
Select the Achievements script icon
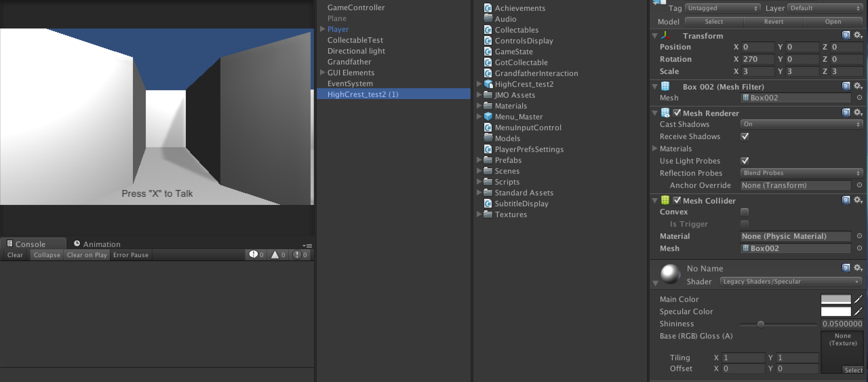coord(488,8)
